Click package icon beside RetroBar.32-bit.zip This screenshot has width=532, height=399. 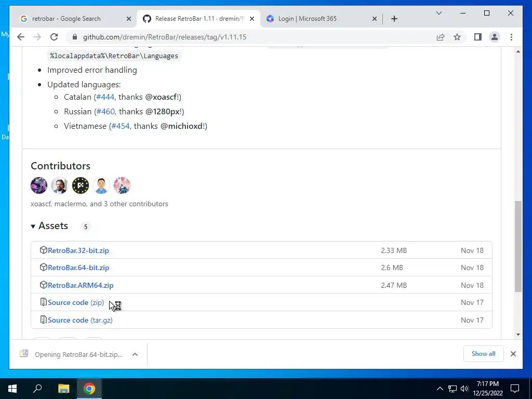pyautogui.click(x=43, y=250)
